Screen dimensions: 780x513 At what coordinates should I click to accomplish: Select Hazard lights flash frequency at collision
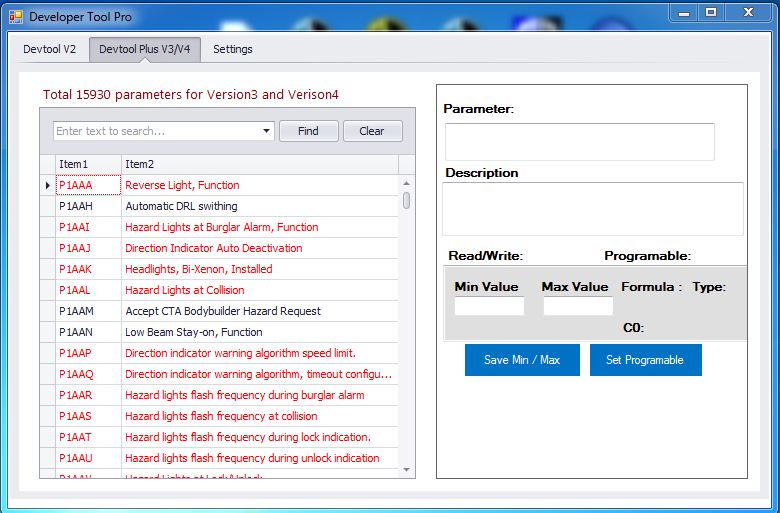click(260, 416)
